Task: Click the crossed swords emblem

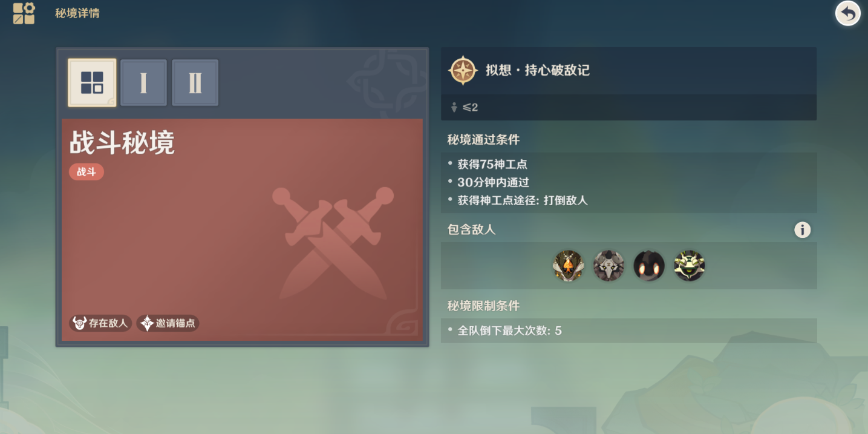Action: click(333, 243)
